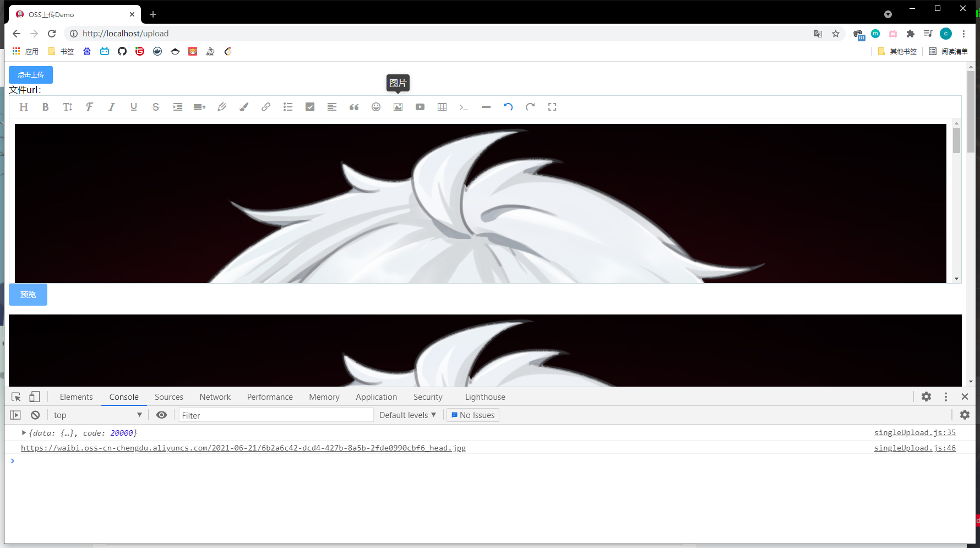The image size is (980, 548).
Task: Open the Default levels dropdown
Action: tap(407, 415)
